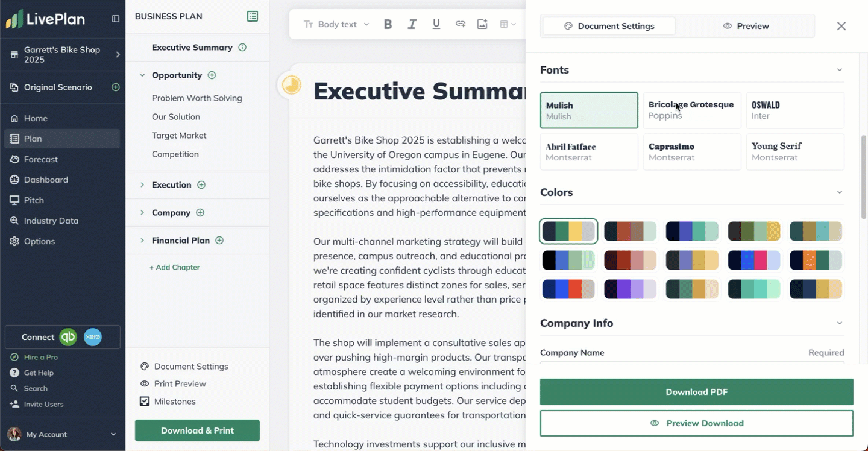Open Industry Data from the sidebar
868x451 pixels.
(51, 220)
